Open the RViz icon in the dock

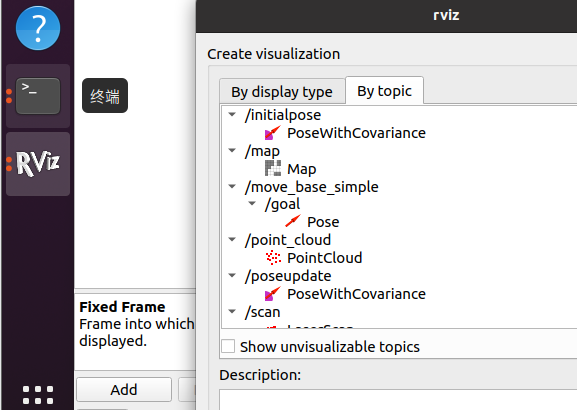[x=38, y=164]
